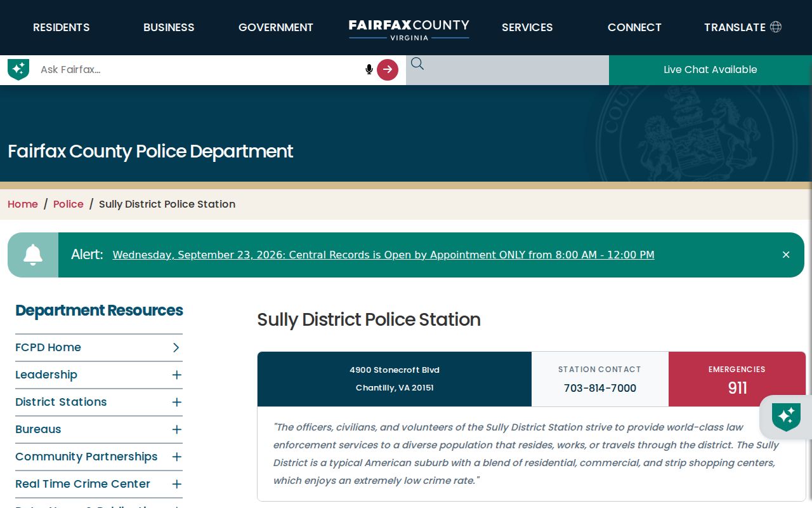Click the magnifying glass search icon
The height and width of the screenshot is (508, 812).
[x=417, y=63]
